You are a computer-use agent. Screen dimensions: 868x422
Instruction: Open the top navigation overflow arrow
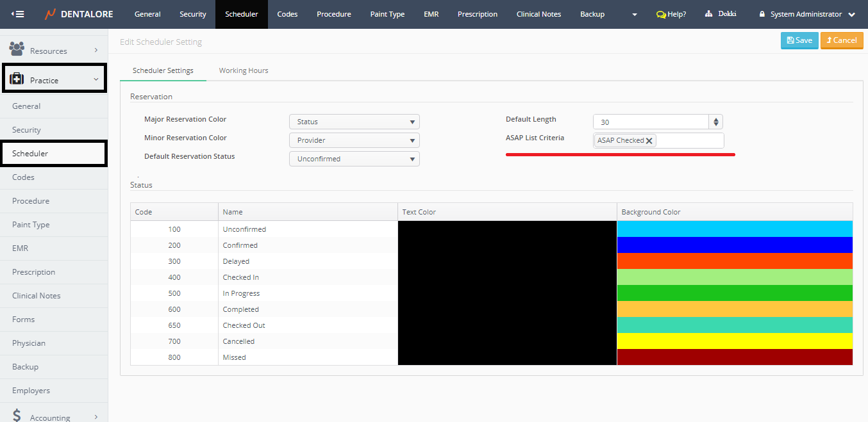tap(634, 15)
